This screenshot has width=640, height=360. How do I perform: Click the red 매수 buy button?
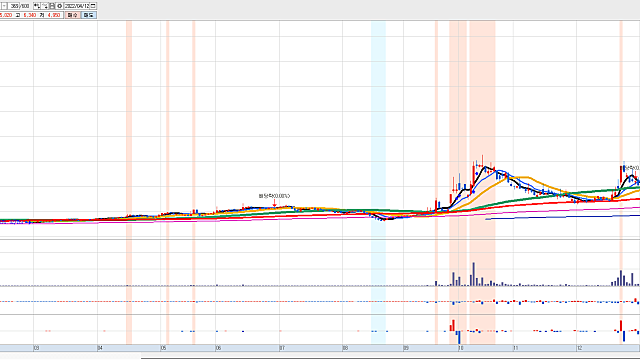click(72, 15)
